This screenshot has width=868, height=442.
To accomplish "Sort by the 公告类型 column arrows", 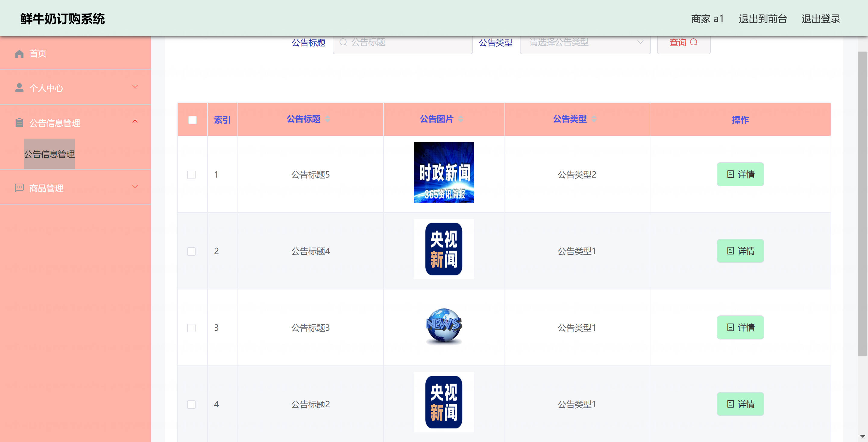I will coord(594,119).
